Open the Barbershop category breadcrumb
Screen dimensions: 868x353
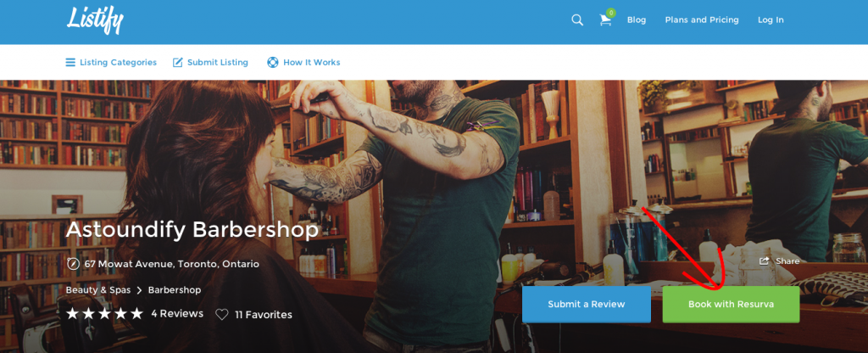[175, 290]
